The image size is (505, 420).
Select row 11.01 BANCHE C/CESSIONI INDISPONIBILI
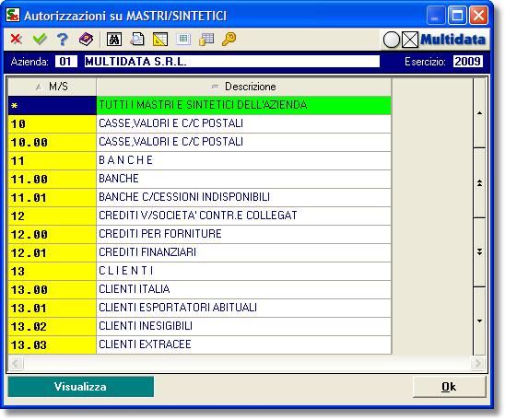tap(200, 197)
